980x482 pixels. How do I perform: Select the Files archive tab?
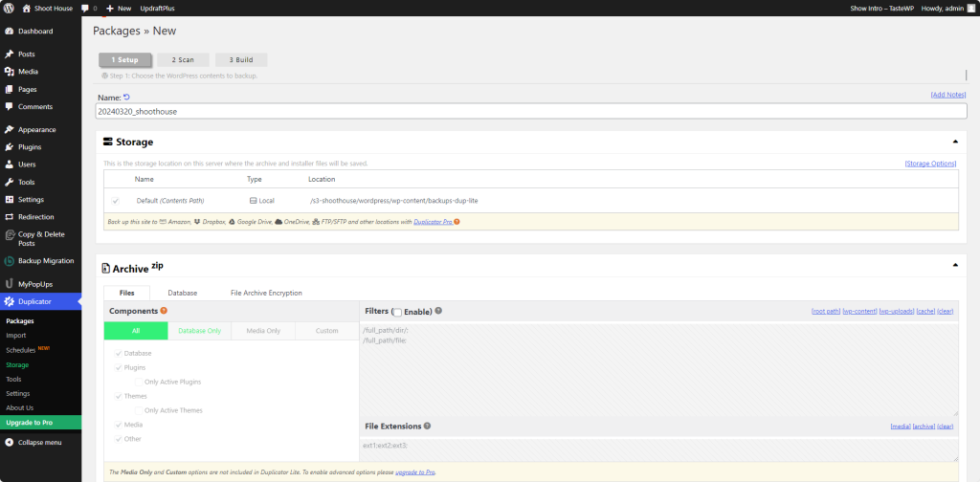coord(126,293)
